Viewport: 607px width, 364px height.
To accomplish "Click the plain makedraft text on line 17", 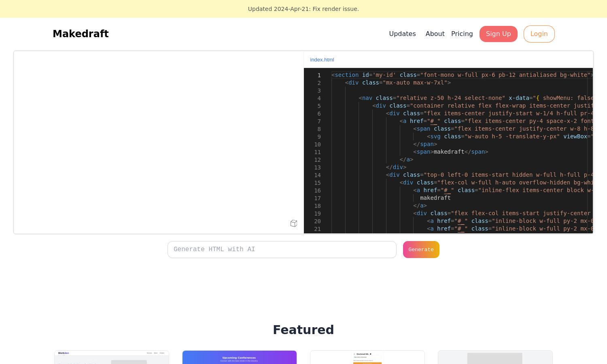I will [x=435, y=198].
